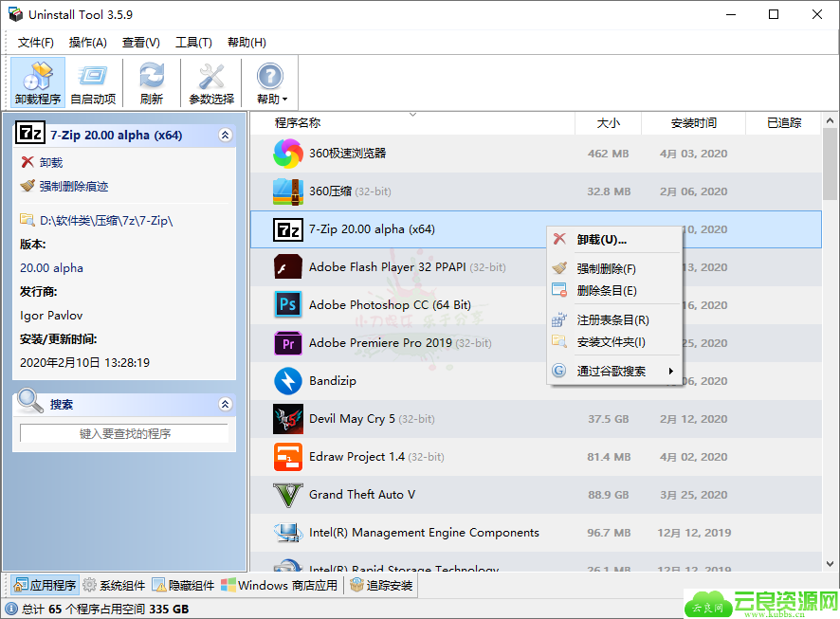Click the 键入要查找的程序 search field

(x=124, y=433)
